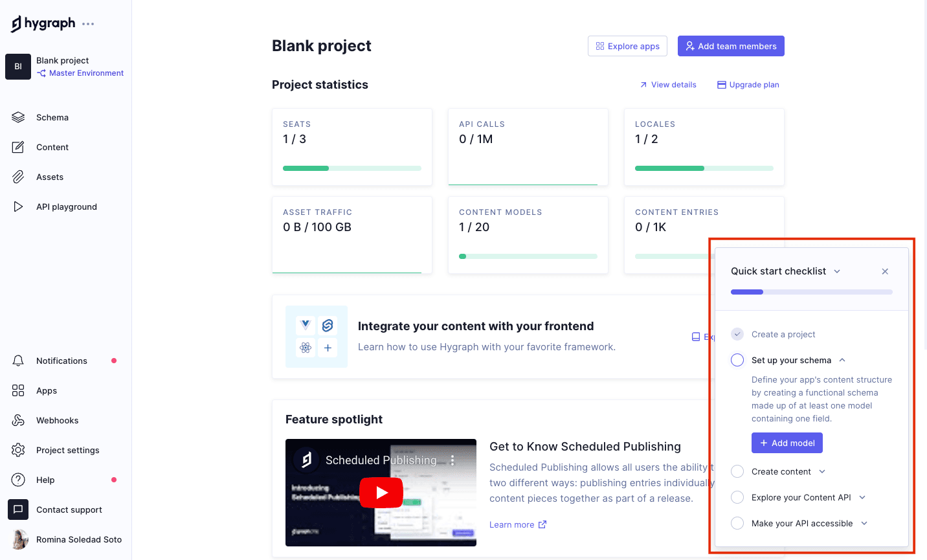The image size is (927, 560).
Task: Open the Assets section
Action: [x=50, y=177]
